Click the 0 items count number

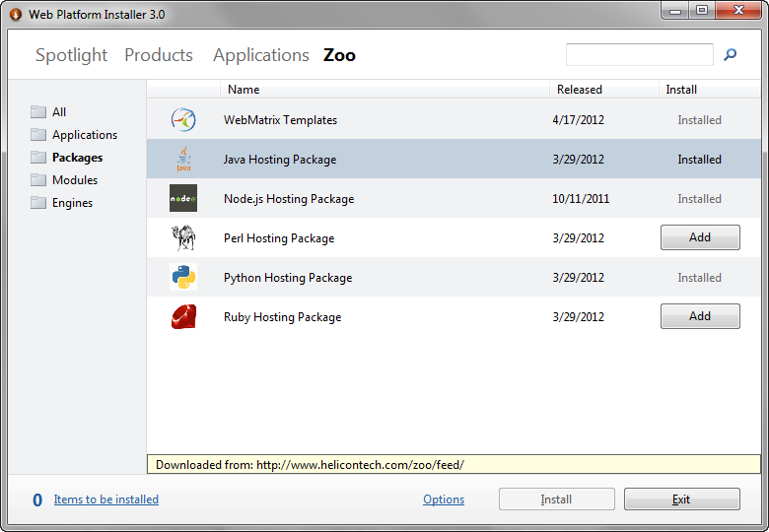click(37, 499)
